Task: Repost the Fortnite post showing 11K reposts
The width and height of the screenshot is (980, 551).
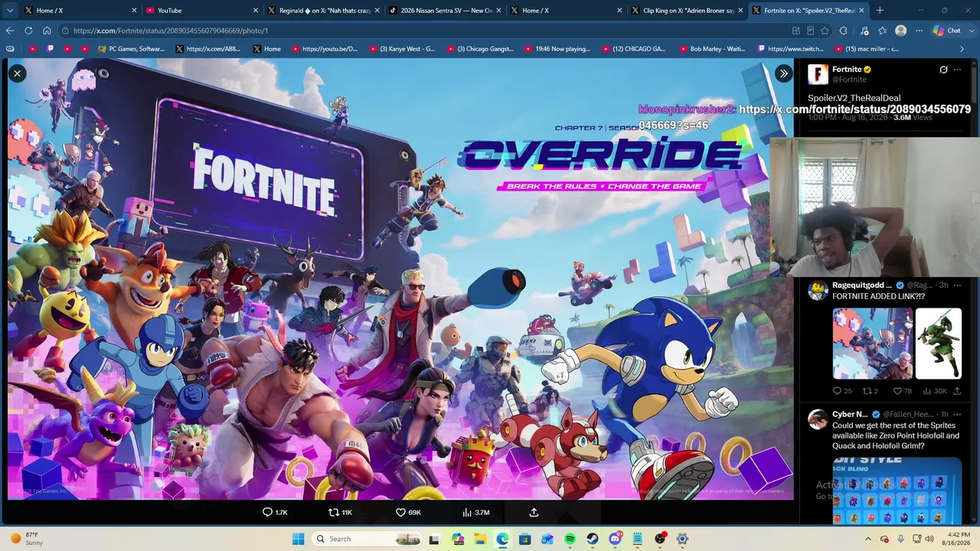Action: pos(340,512)
